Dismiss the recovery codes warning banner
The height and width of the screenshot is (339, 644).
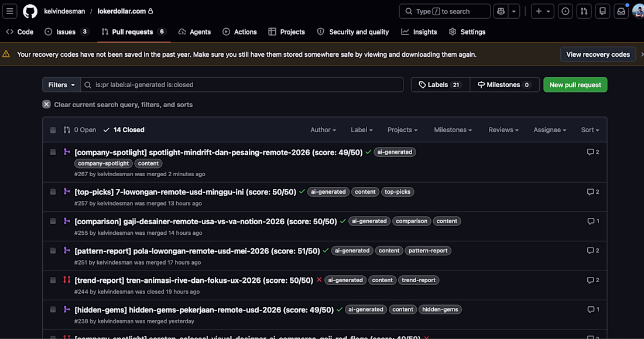[642, 54]
